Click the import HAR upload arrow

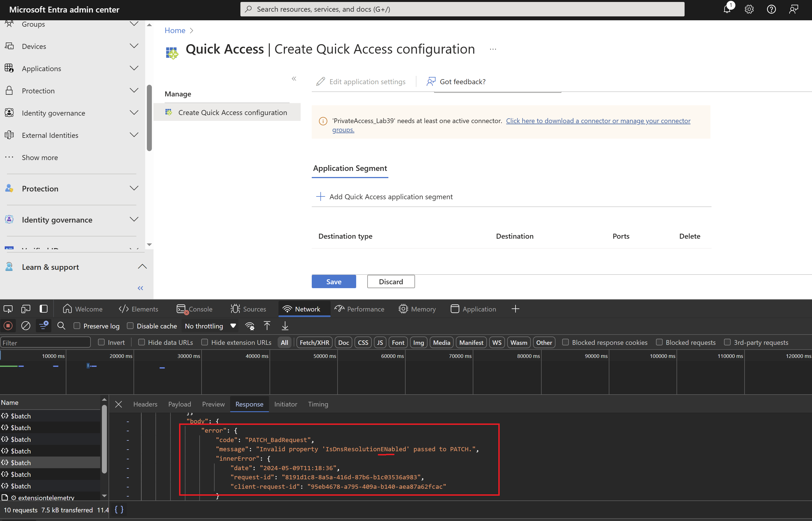[267, 326]
